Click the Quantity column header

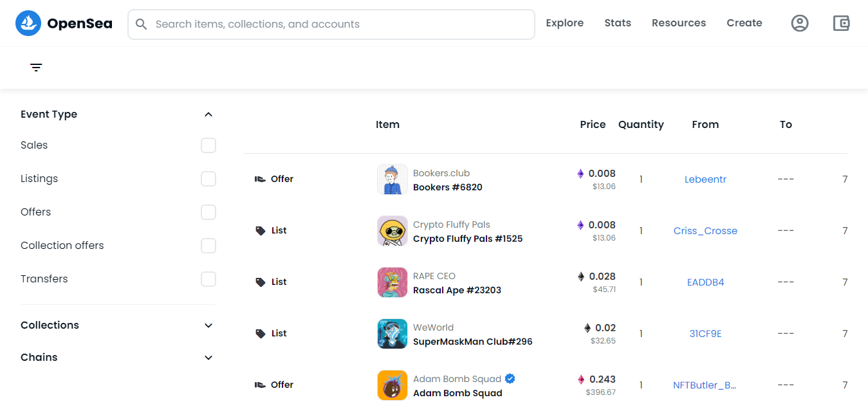pyautogui.click(x=641, y=125)
